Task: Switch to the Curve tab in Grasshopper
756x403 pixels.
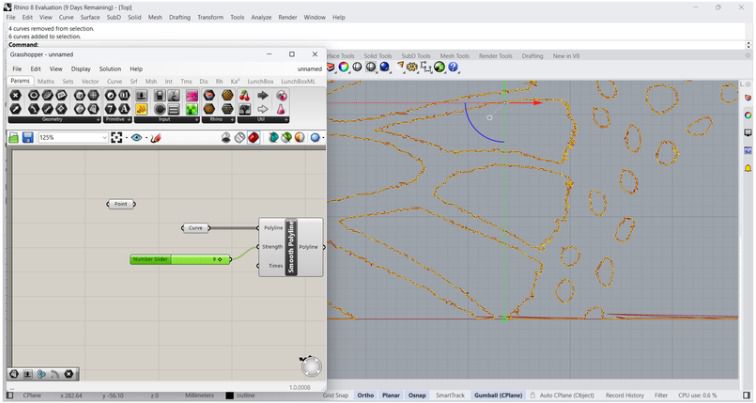Action: click(x=115, y=81)
